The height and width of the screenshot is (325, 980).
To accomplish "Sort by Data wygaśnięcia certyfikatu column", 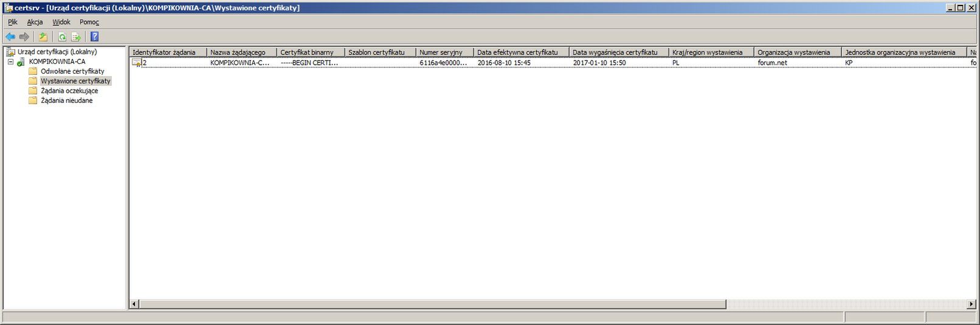I will tap(619, 52).
